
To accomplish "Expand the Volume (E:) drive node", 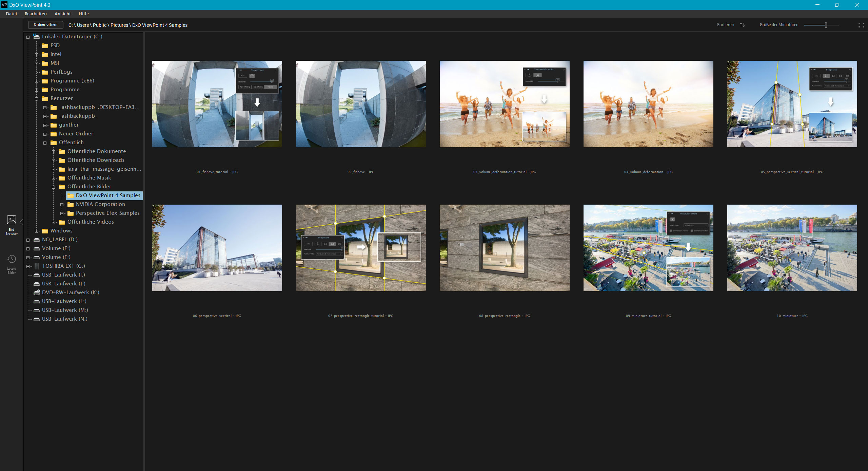I will 28,249.
